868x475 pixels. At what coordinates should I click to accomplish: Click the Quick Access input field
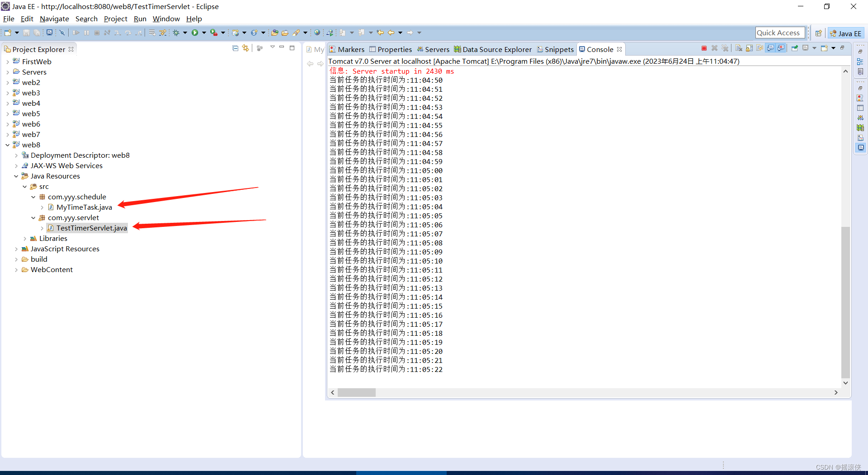780,33
